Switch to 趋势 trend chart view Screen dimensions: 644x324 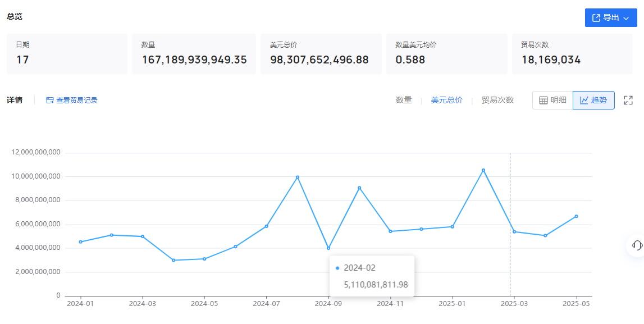pyautogui.click(x=593, y=100)
